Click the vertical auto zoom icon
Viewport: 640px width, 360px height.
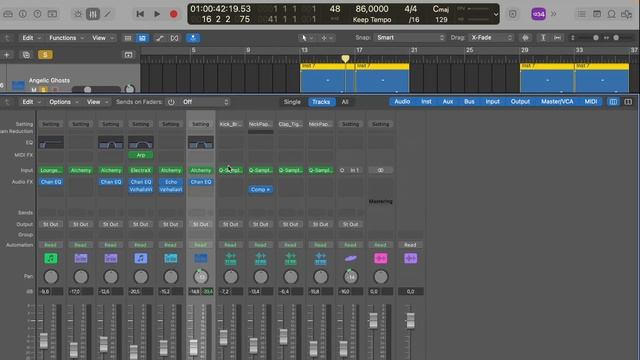[x=543, y=38]
